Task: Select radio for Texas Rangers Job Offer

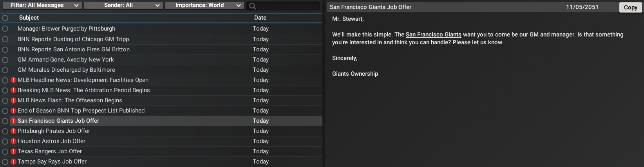Action: tap(5, 151)
